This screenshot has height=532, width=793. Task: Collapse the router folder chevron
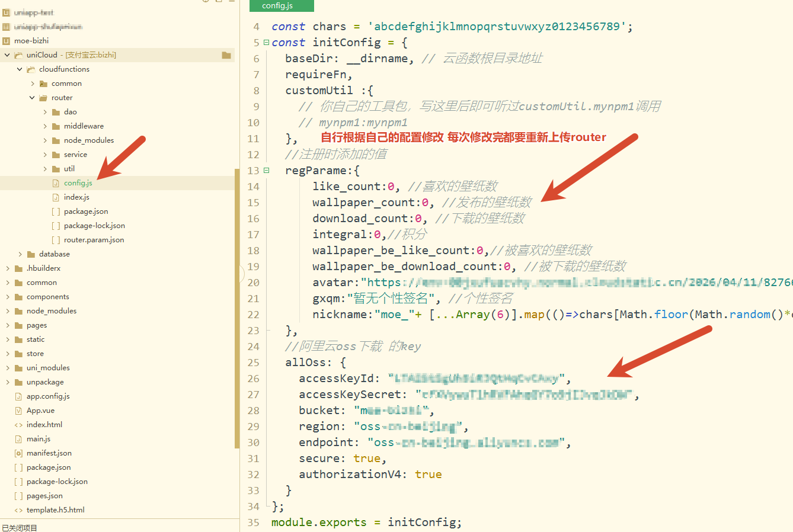tap(32, 98)
